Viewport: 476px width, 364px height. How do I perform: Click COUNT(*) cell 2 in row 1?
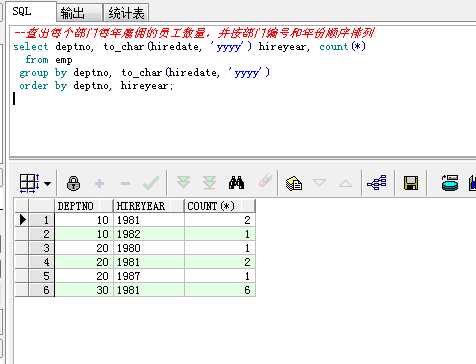[x=220, y=220]
